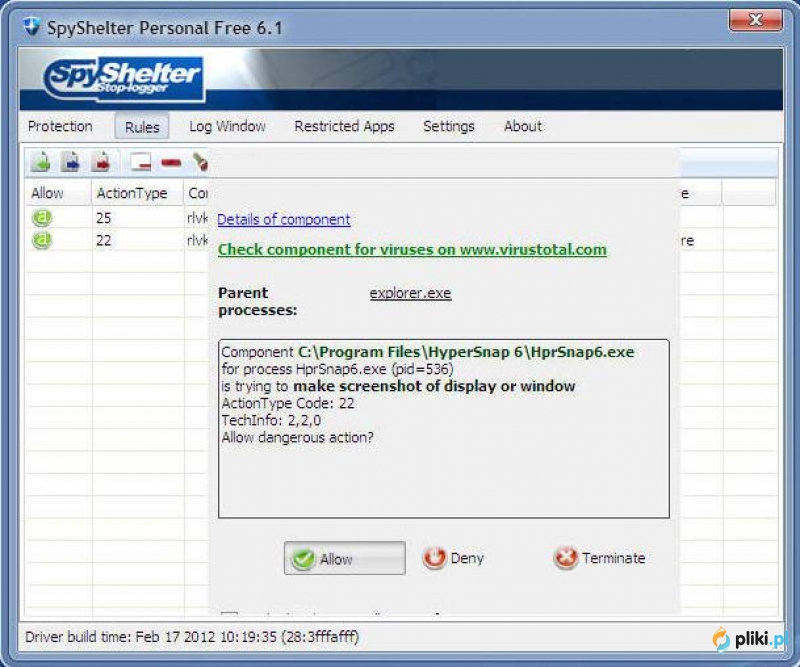Go to the Restricted Apps tab
The height and width of the screenshot is (667, 800).
[x=344, y=127]
